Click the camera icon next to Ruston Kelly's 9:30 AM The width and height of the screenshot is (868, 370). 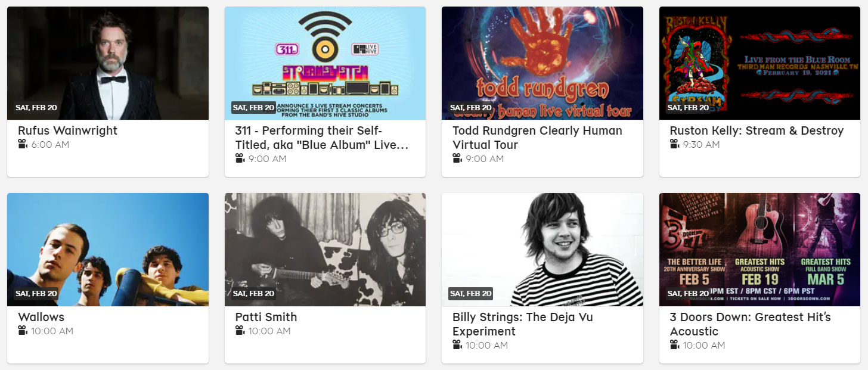coord(675,144)
